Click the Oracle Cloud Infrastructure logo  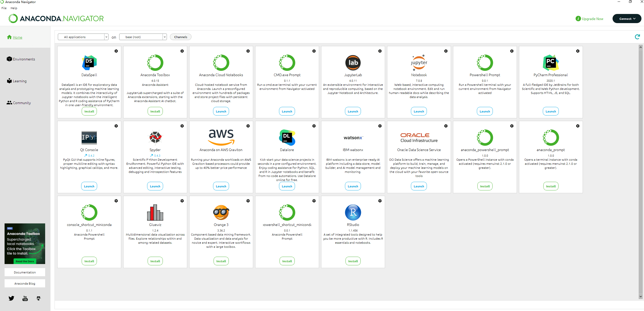(419, 138)
